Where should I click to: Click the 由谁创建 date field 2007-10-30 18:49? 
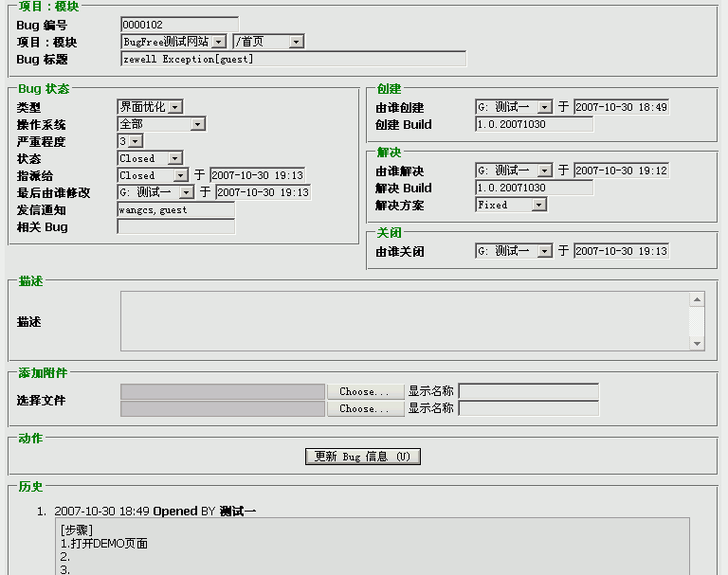(621, 107)
